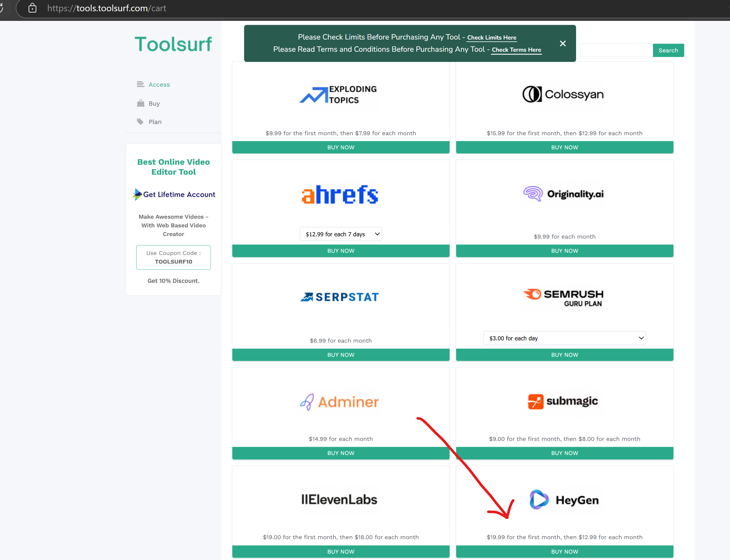Click the Exploding Topics price text
730x560 pixels.
341,133
